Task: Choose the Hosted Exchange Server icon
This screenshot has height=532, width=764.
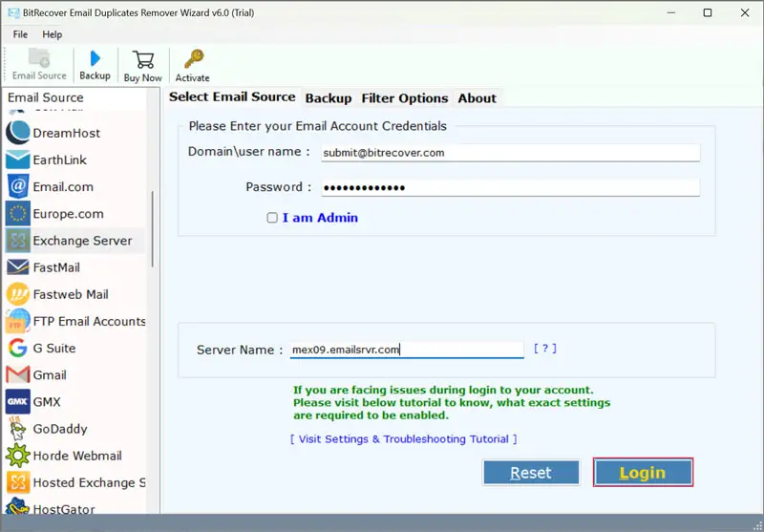Action: tap(18, 482)
